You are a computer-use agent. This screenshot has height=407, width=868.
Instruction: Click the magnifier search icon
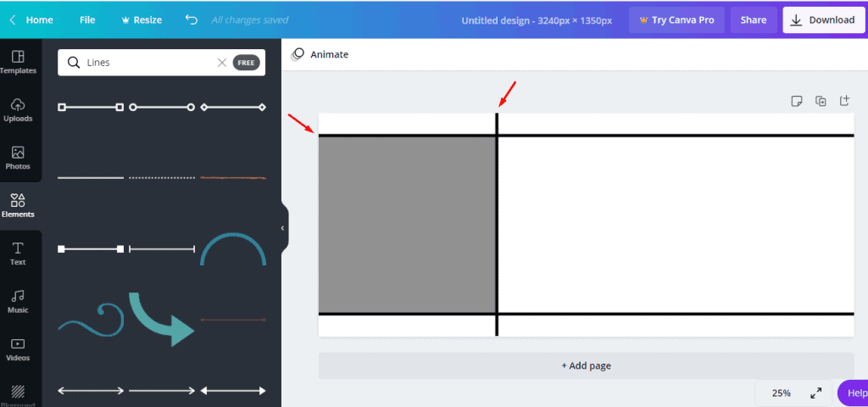click(74, 63)
